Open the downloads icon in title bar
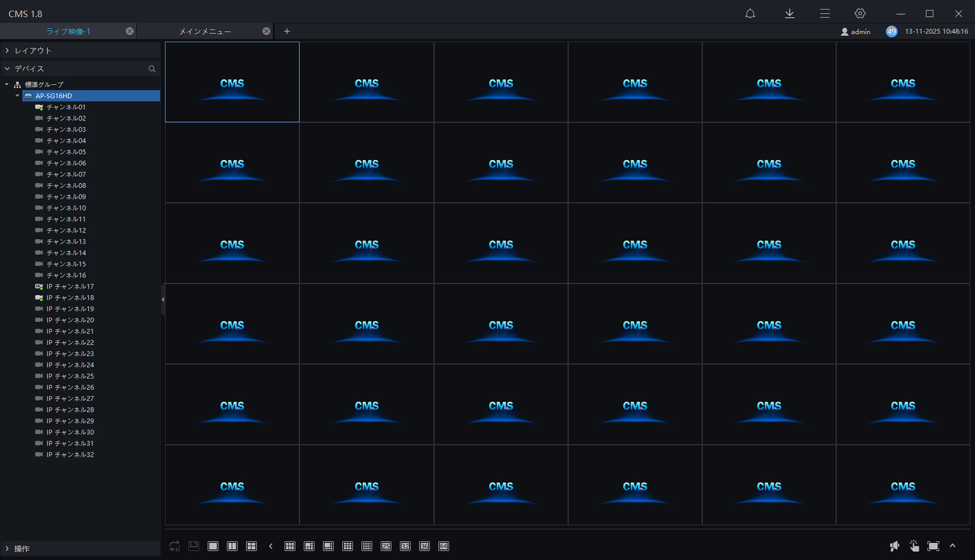The height and width of the screenshot is (560, 975). click(x=789, y=14)
